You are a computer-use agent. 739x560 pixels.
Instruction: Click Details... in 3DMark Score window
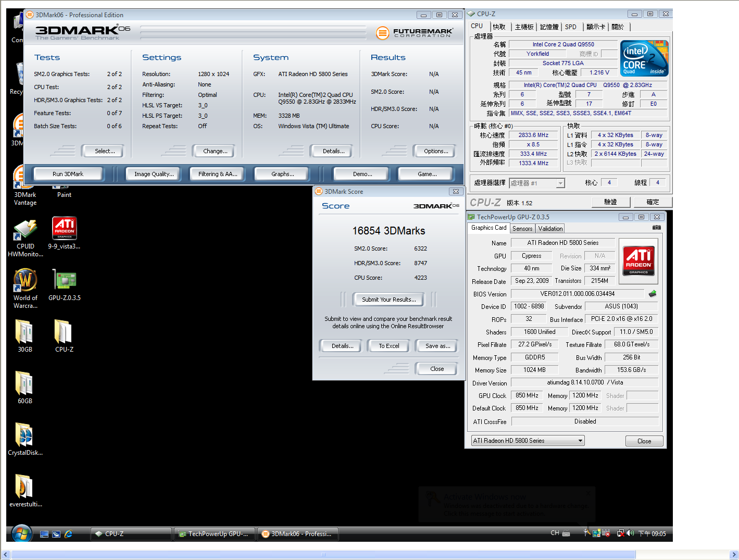(341, 346)
